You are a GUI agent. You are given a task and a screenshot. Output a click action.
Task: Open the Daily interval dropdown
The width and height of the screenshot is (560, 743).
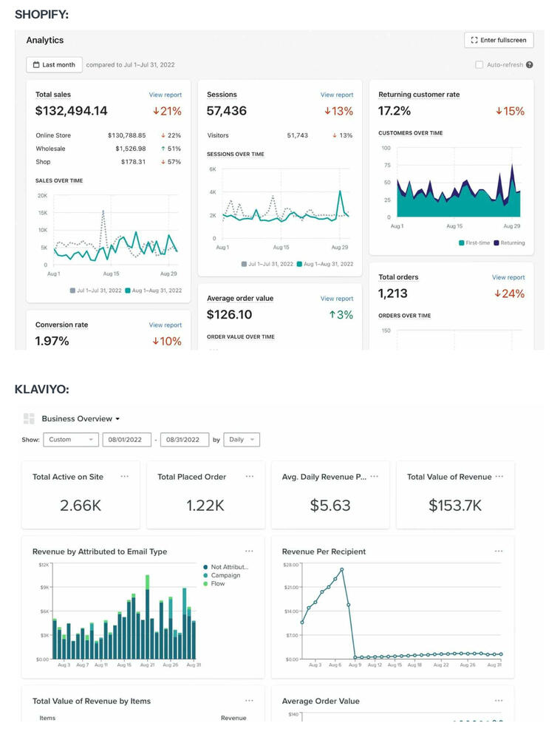pyautogui.click(x=242, y=440)
